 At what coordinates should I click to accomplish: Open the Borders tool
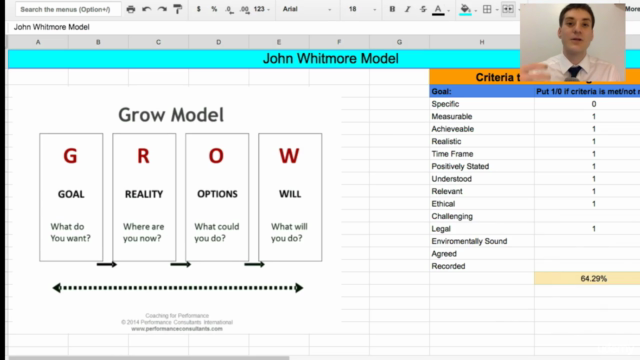487,9
